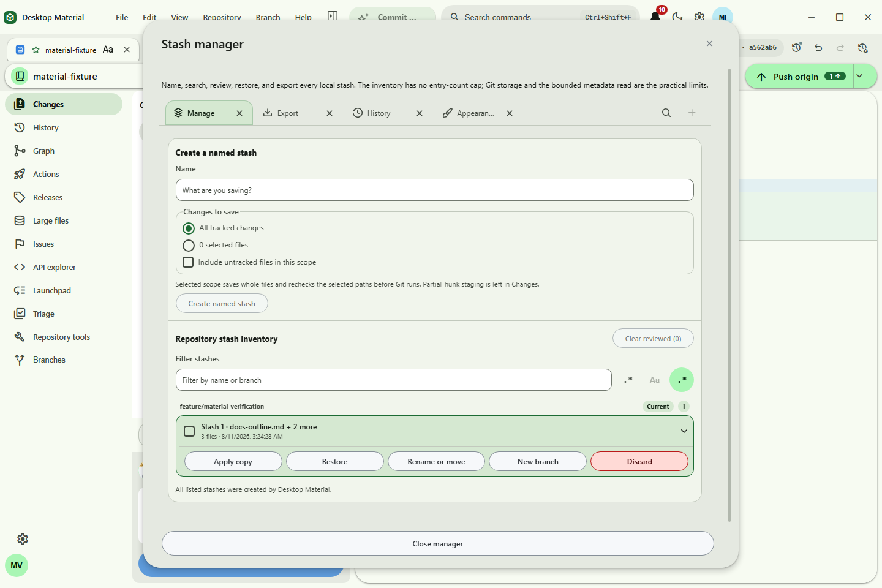Viewport: 882px width, 588px height.
Task: Open the Branch menu
Action: click(x=268, y=17)
